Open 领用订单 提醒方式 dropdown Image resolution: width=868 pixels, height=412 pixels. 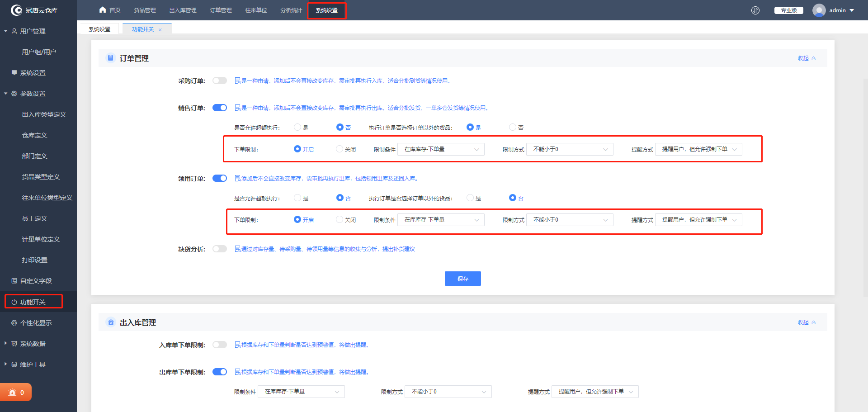click(698, 220)
